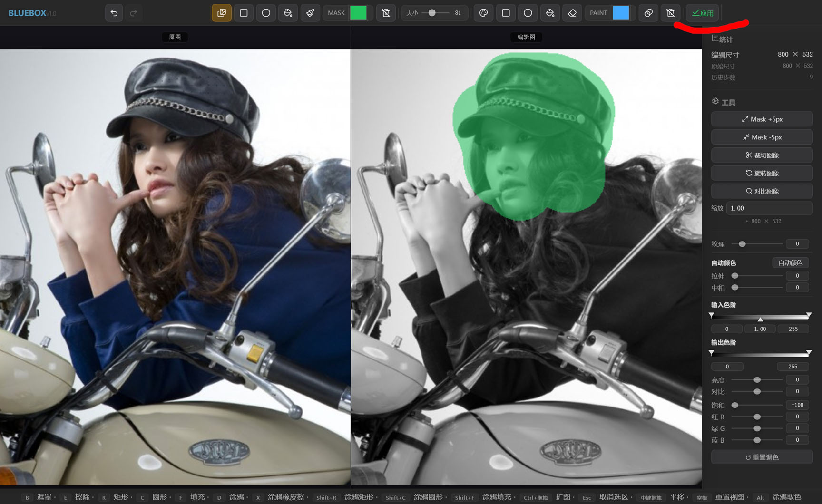Select the paint circle tool
Screen dimensions: 822x504
pos(528,13)
